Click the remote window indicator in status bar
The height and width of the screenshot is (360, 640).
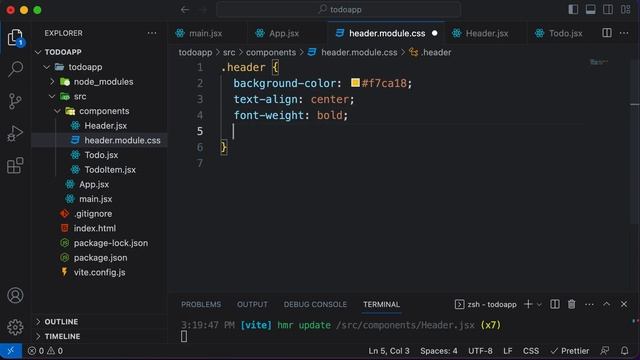(x=11, y=351)
